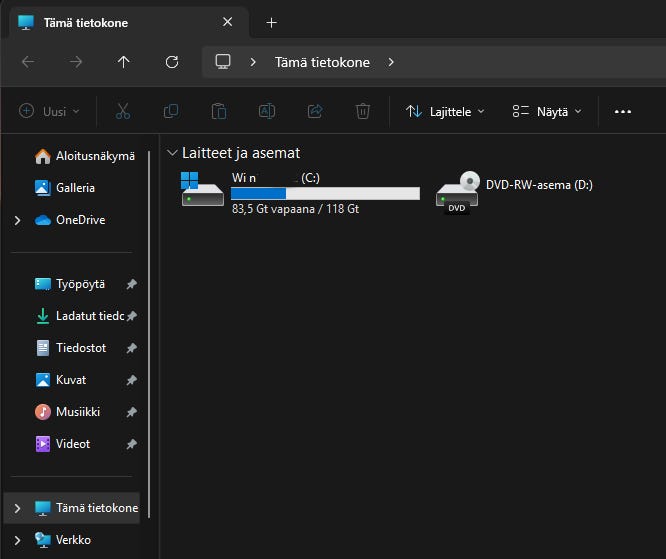Click the Cut scissors icon
Image resolution: width=666 pixels, height=559 pixels.
(x=123, y=111)
